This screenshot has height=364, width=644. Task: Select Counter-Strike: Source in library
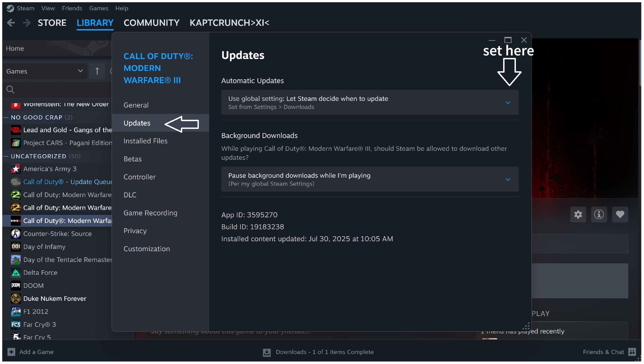click(57, 234)
